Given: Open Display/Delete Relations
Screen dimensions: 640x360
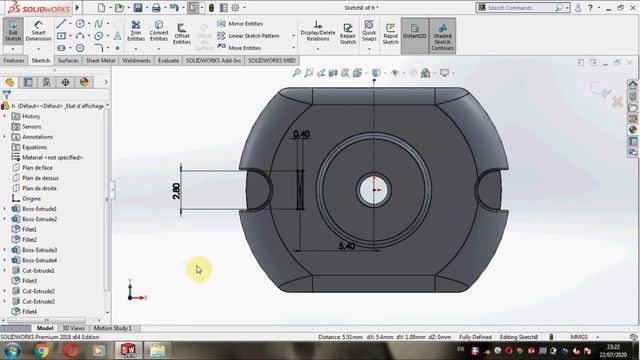Looking at the screenshot, I should (318, 31).
